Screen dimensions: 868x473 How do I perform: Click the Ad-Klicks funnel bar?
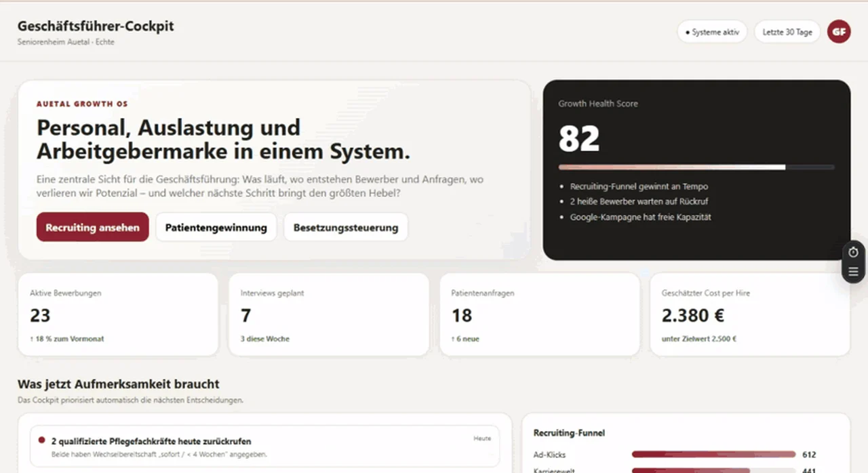[713, 455]
